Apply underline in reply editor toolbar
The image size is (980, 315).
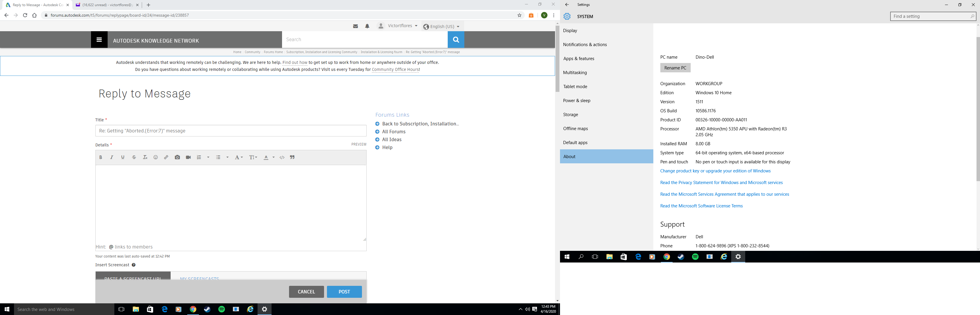(123, 157)
